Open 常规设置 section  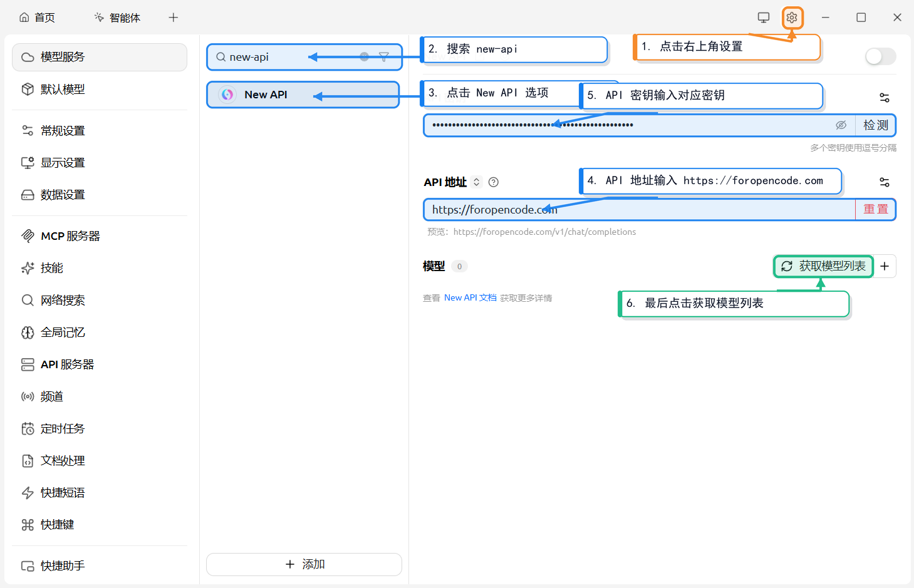[x=100, y=130]
